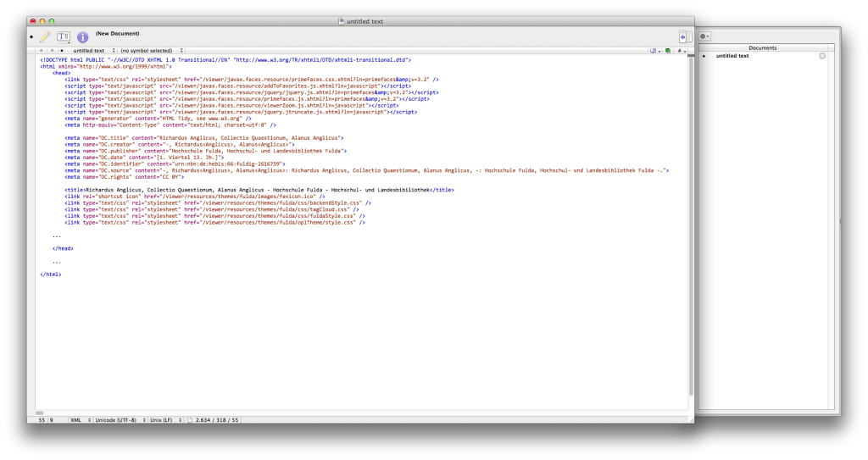Change Unix (LF) line endings popup
This screenshot has width=868, height=460.
click(165, 420)
